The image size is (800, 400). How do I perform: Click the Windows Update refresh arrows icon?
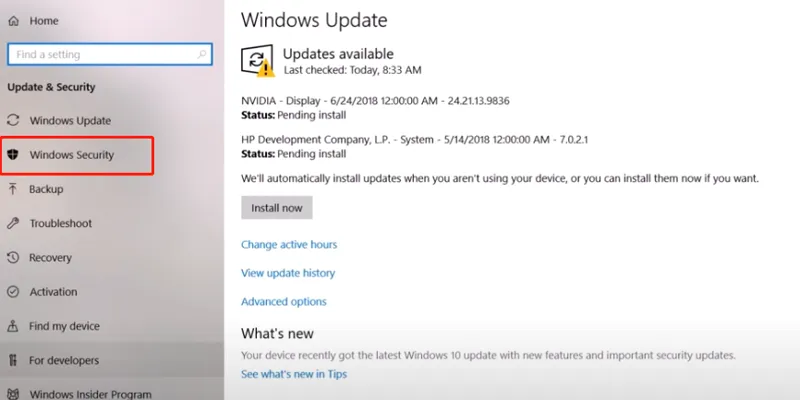(13, 120)
